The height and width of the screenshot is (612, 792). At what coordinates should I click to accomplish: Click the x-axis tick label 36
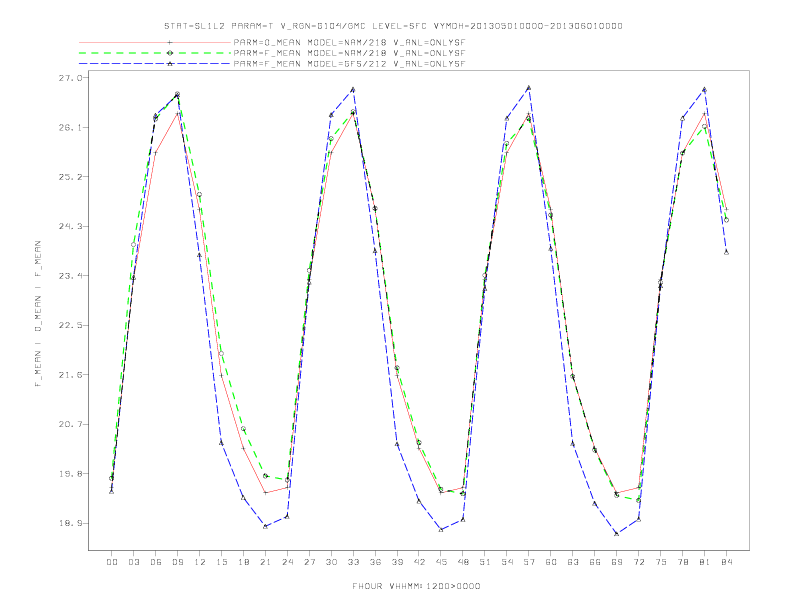(x=375, y=562)
